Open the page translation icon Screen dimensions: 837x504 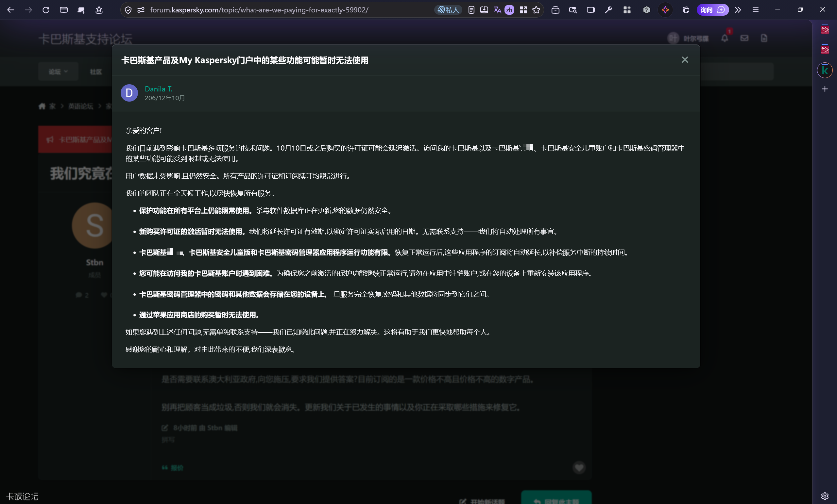497,10
